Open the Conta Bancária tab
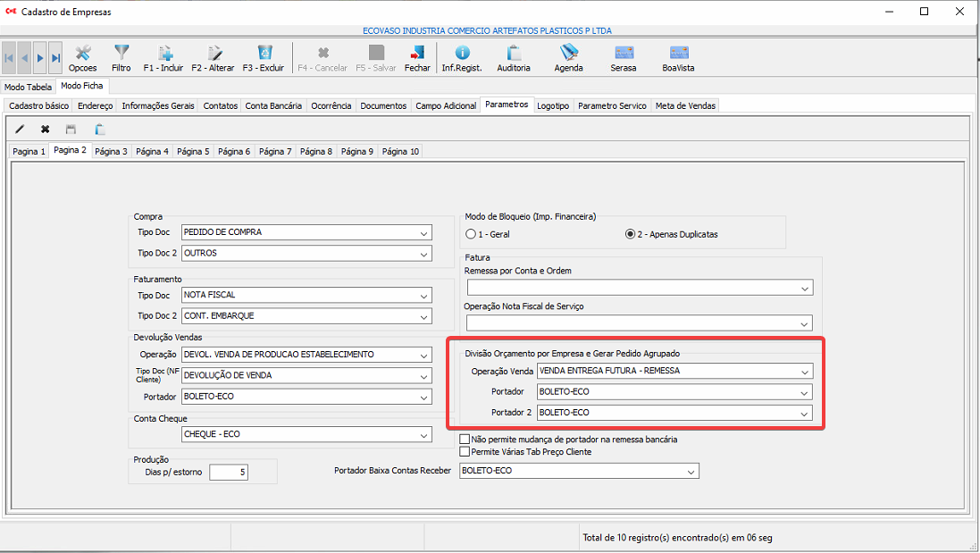This screenshot has width=980, height=553. click(x=273, y=105)
